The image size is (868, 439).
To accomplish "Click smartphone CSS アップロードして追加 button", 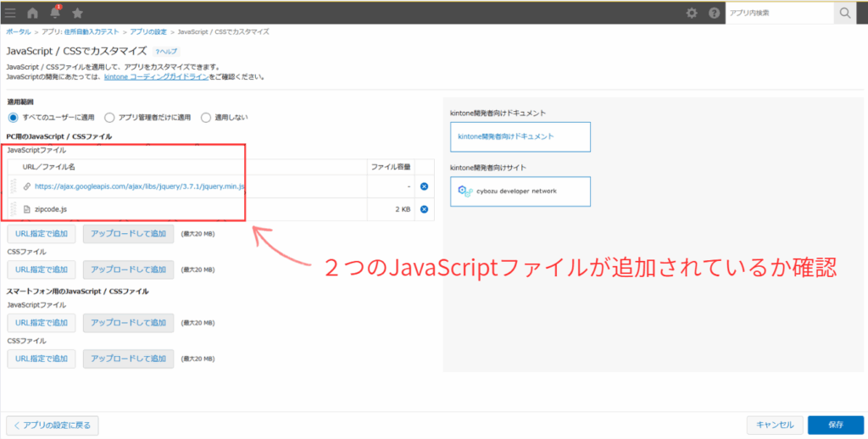I will click(129, 358).
